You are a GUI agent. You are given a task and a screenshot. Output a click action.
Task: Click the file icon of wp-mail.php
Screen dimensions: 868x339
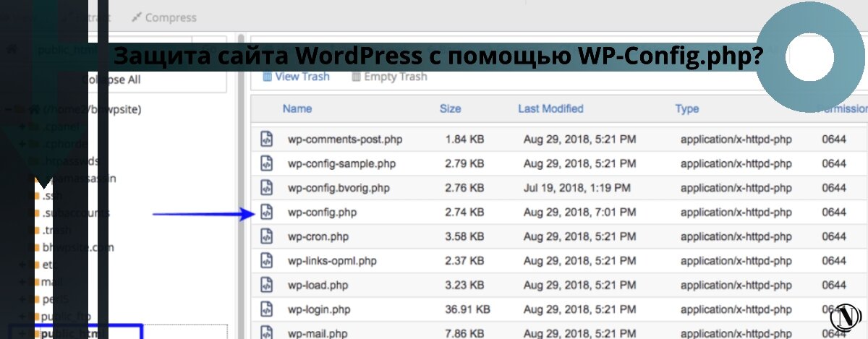tap(267, 332)
